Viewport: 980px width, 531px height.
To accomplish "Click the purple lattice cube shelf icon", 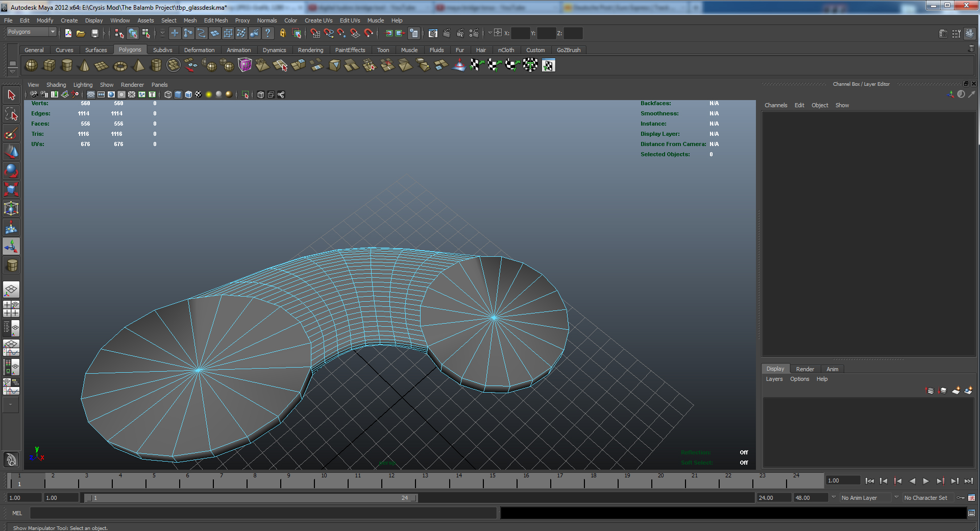I will pos(245,65).
